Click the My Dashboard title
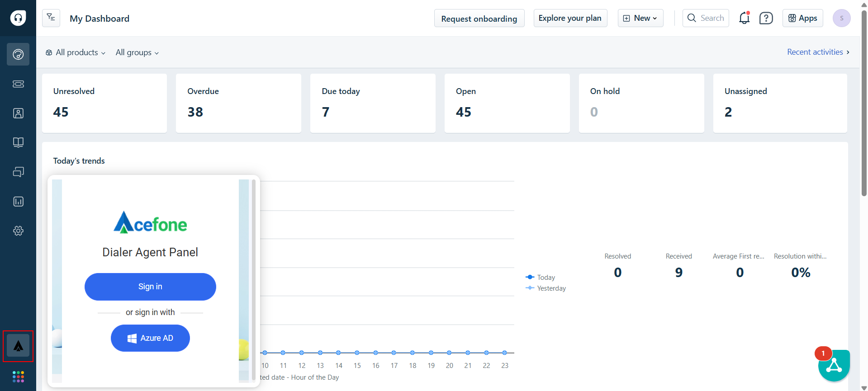The image size is (868, 391). pos(100,19)
